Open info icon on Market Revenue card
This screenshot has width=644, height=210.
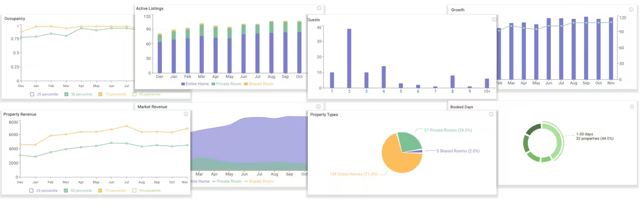[318, 106]
